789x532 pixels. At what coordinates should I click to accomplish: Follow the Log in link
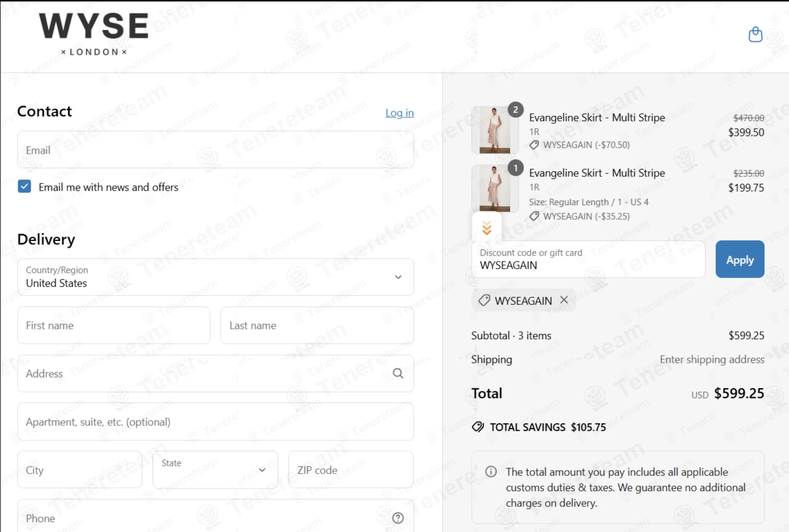(400, 113)
